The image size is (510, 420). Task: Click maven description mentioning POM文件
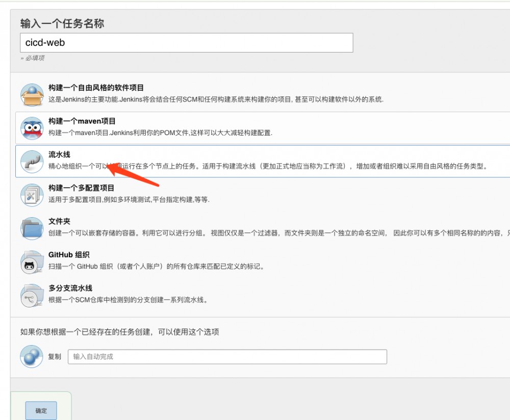click(x=160, y=133)
